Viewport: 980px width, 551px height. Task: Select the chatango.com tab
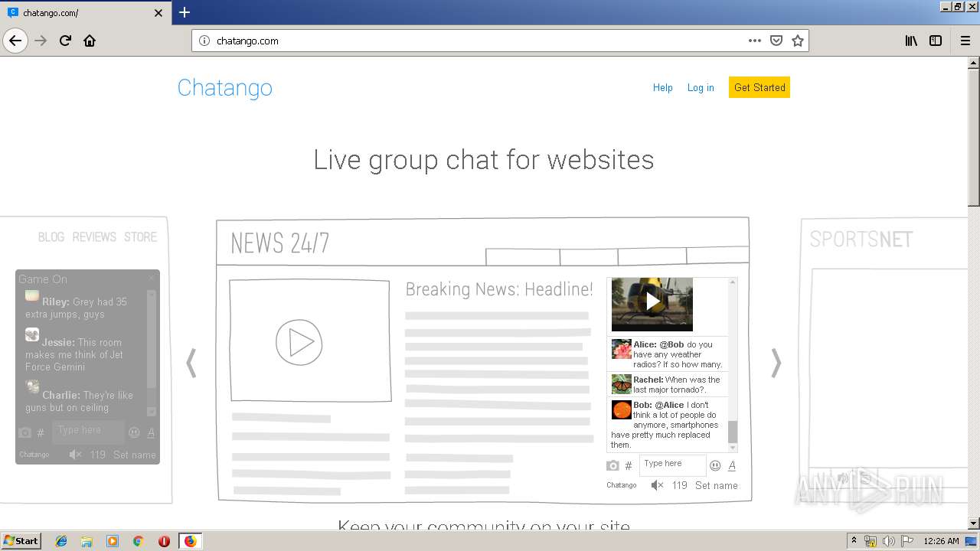click(85, 13)
